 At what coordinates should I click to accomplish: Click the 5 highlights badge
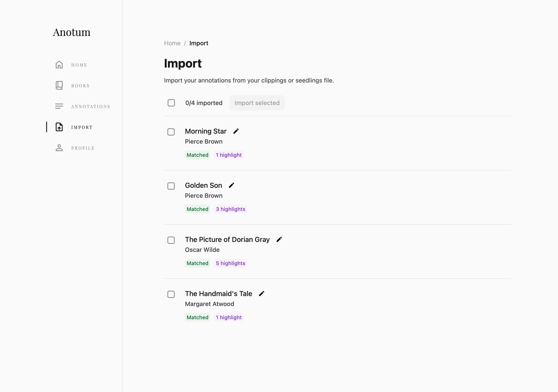[230, 263]
